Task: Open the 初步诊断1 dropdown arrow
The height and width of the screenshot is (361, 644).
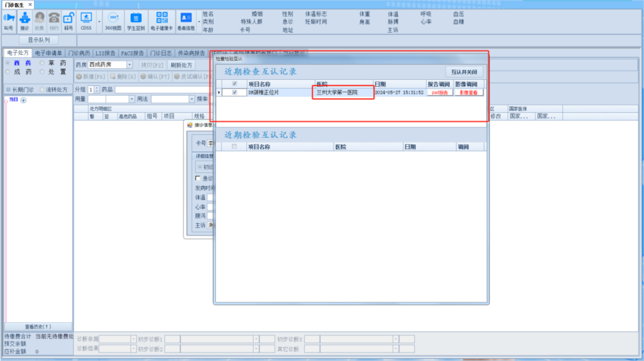Action: click(256, 339)
